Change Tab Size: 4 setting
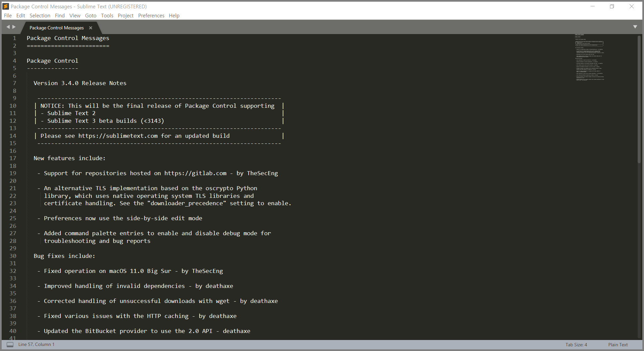Image resolution: width=644 pixels, height=351 pixels. 576,345
